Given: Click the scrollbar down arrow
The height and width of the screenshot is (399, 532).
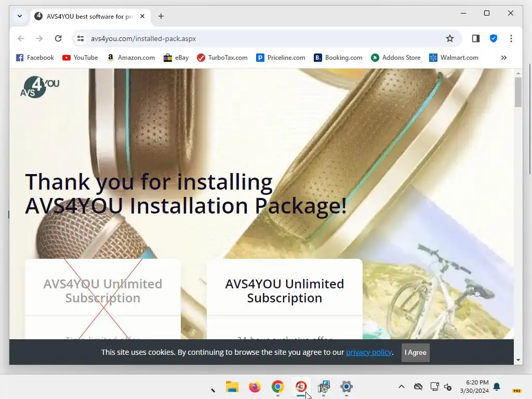Looking at the screenshot, I should [518, 360].
